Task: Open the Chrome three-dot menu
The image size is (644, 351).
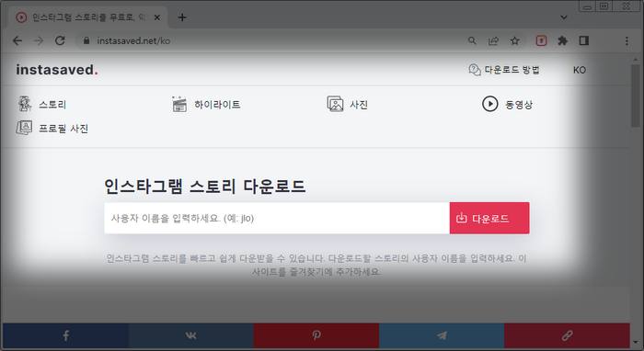Action: tap(627, 40)
